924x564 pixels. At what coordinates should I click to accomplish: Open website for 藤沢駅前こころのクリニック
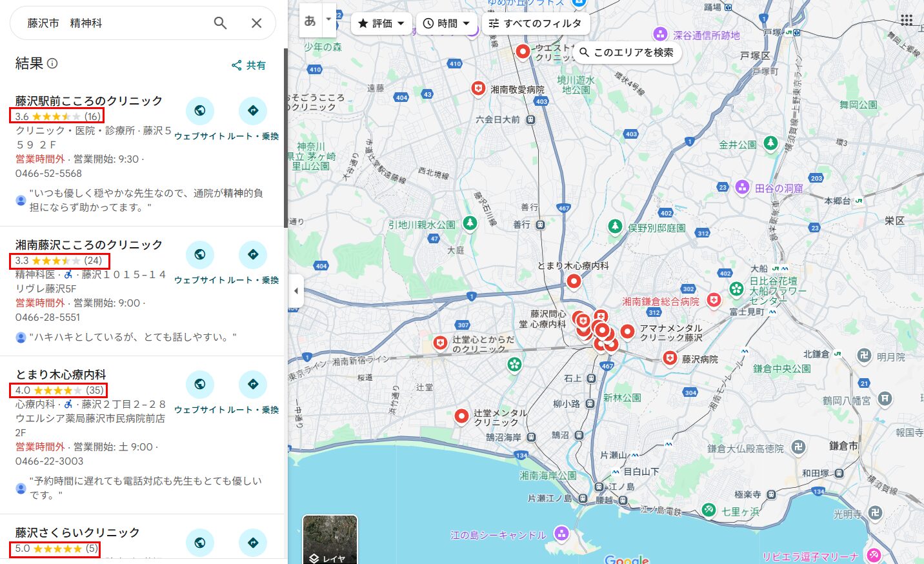[x=200, y=111]
